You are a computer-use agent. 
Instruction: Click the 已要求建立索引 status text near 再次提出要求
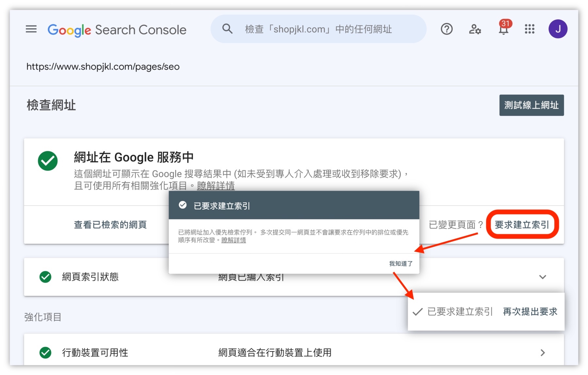click(x=460, y=312)
